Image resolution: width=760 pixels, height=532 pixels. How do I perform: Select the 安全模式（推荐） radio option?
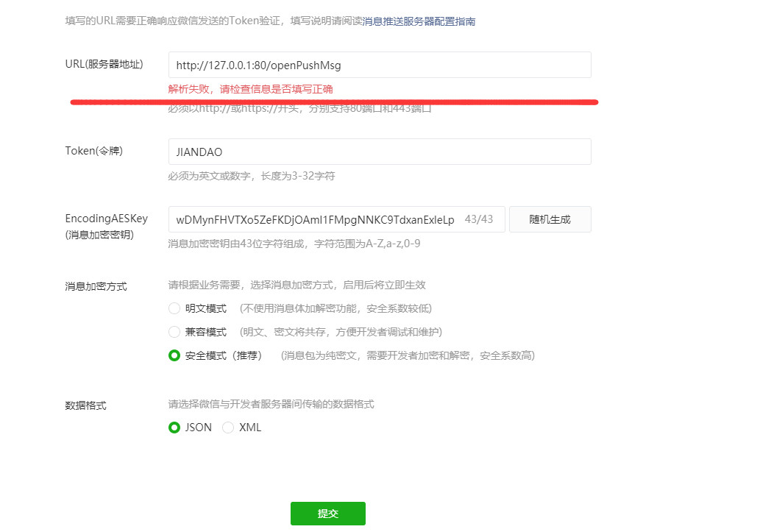[x=174, y=355]
